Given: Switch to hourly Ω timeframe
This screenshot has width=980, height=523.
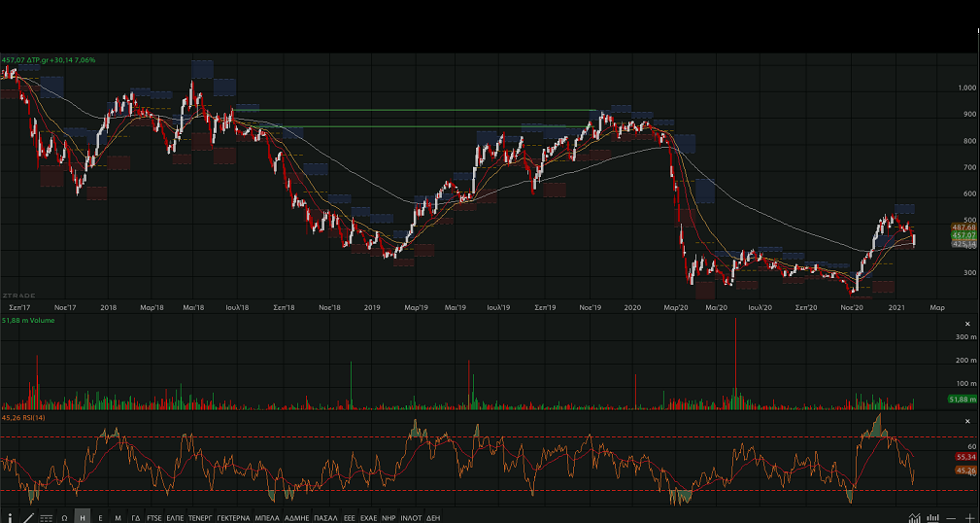Looking at the screenshot, I should tap(64, 518).
